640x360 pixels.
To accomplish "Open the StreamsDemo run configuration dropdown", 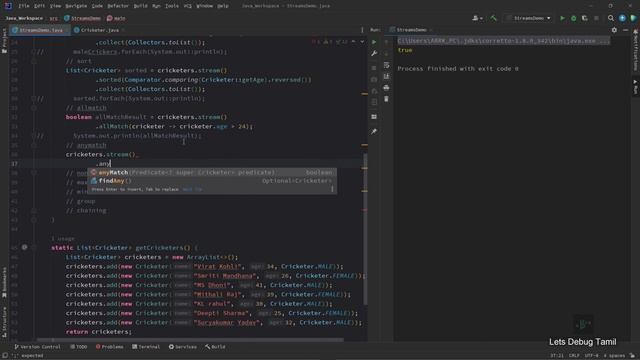I will click(x=529, y=18).
